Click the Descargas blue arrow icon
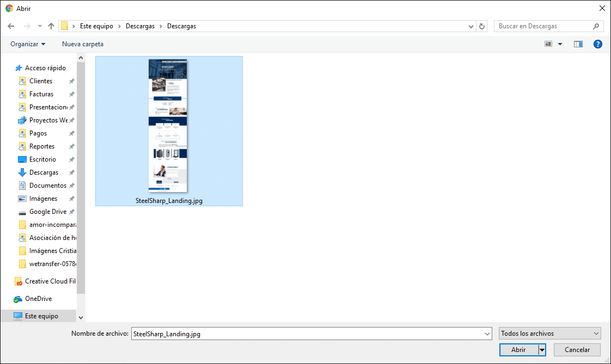 tap(22, 172)
